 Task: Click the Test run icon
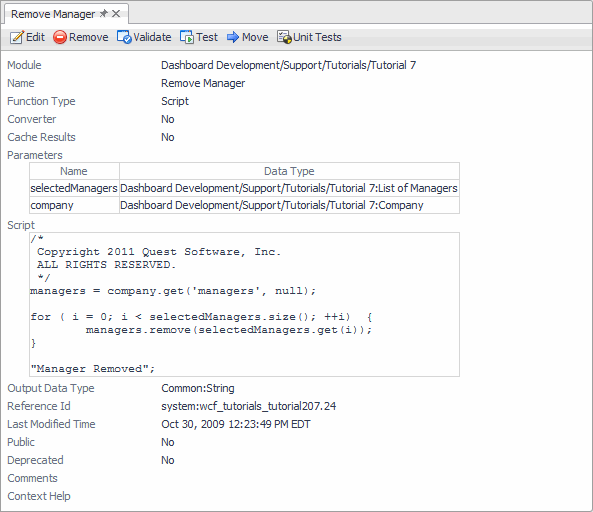point(187,37)
